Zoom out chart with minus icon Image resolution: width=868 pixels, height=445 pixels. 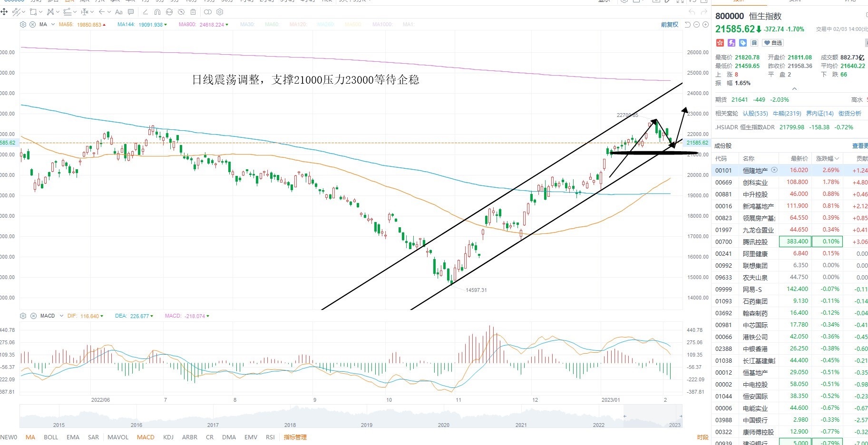(696, 24)
